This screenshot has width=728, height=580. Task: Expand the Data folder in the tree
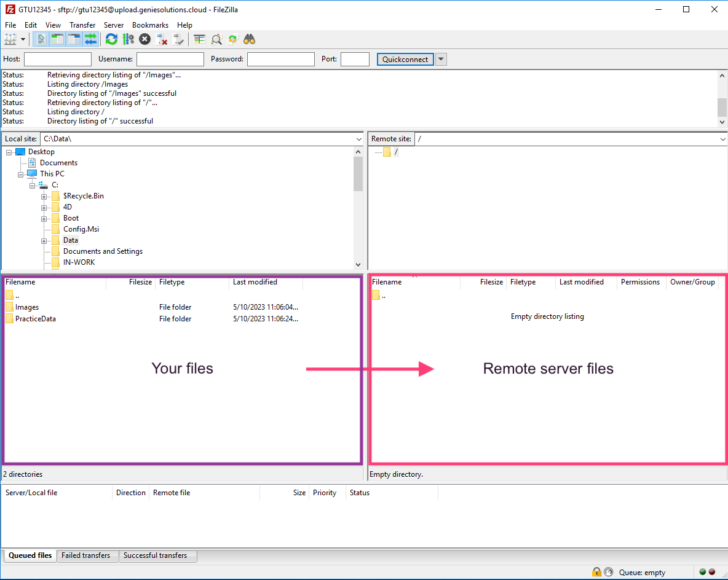[44, 240]
